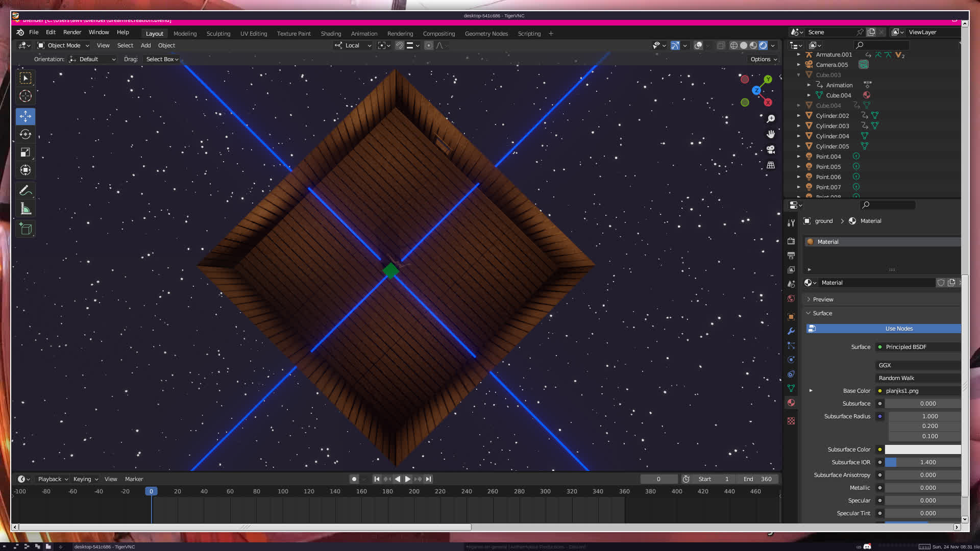Open the Render menu
Image resolution: width=980 pixels, height=551 pixels.
(72, 32)
